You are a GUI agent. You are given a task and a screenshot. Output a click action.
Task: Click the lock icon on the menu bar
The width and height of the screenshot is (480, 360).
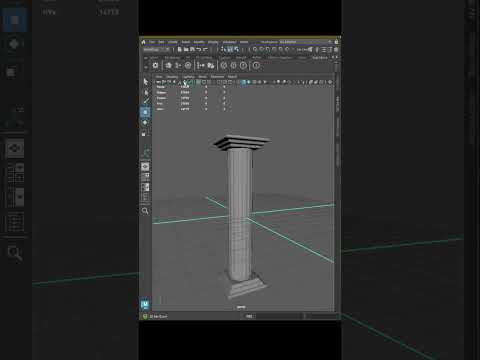tap(336, 42)
